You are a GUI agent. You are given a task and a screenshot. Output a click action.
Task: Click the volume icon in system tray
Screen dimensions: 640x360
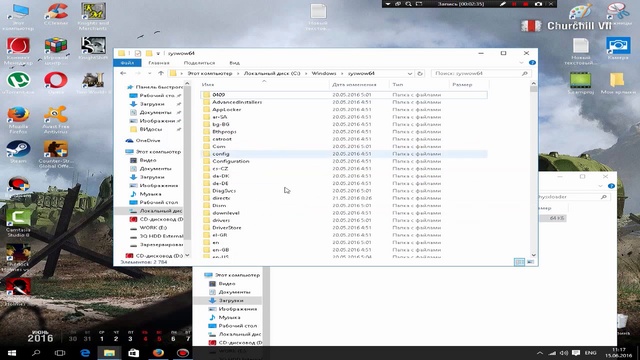[x=564, y=353]
